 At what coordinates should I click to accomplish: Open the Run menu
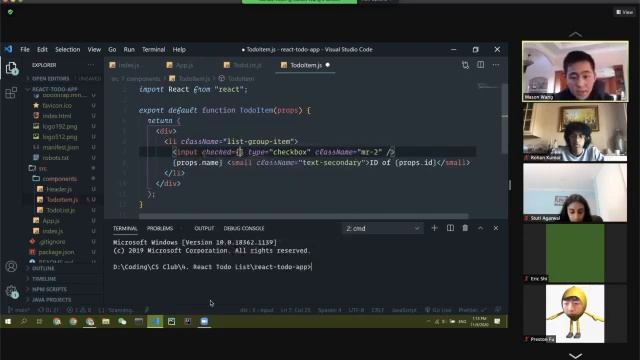click(x=129, y=49)
